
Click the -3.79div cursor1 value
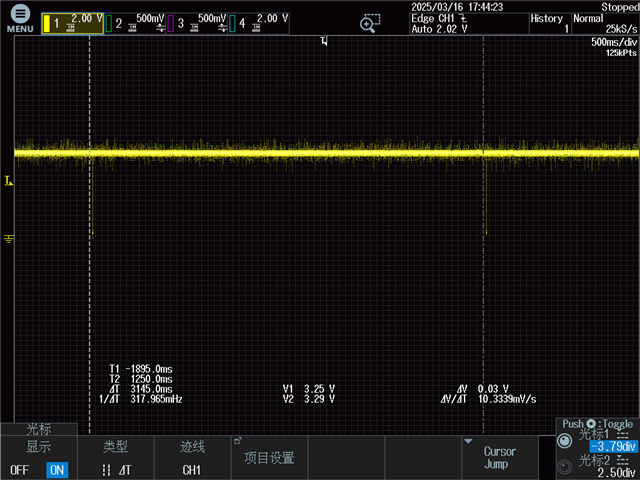(x=613, y=446)
